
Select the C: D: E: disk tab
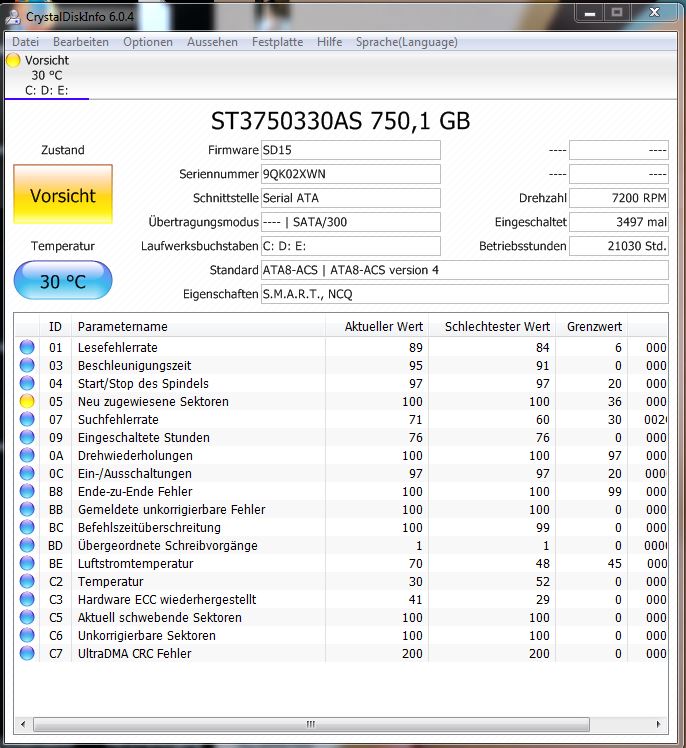pos(47,75)
